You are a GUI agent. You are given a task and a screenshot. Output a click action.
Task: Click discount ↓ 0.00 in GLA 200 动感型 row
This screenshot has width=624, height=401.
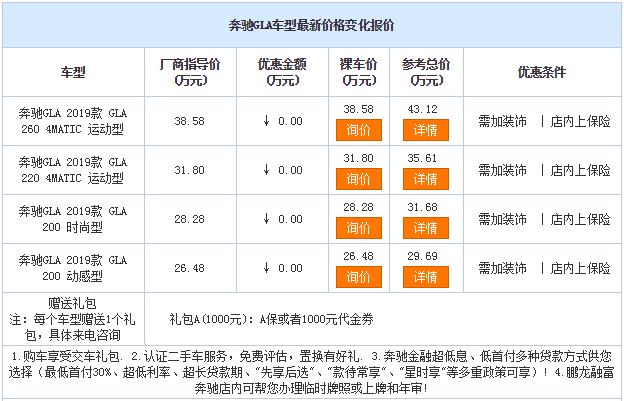point(283,268)
